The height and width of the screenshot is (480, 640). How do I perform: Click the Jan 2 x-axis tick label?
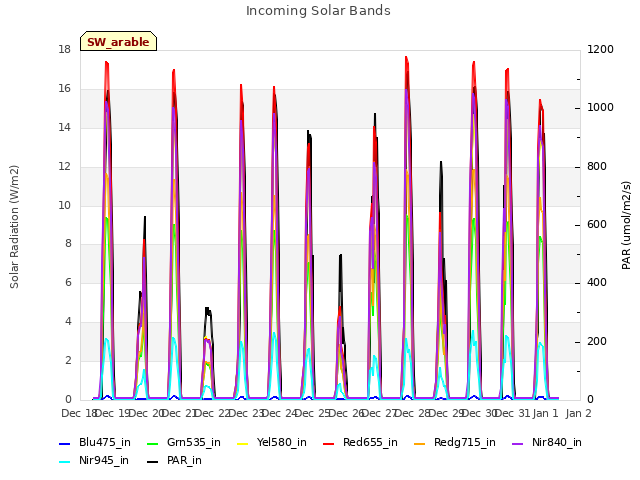(x=579, y=413)
